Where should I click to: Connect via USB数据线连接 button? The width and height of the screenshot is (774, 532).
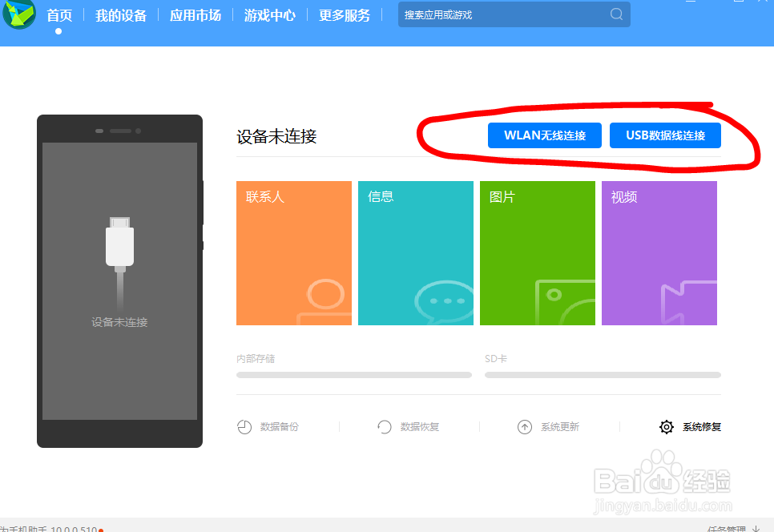click(665, 135)
